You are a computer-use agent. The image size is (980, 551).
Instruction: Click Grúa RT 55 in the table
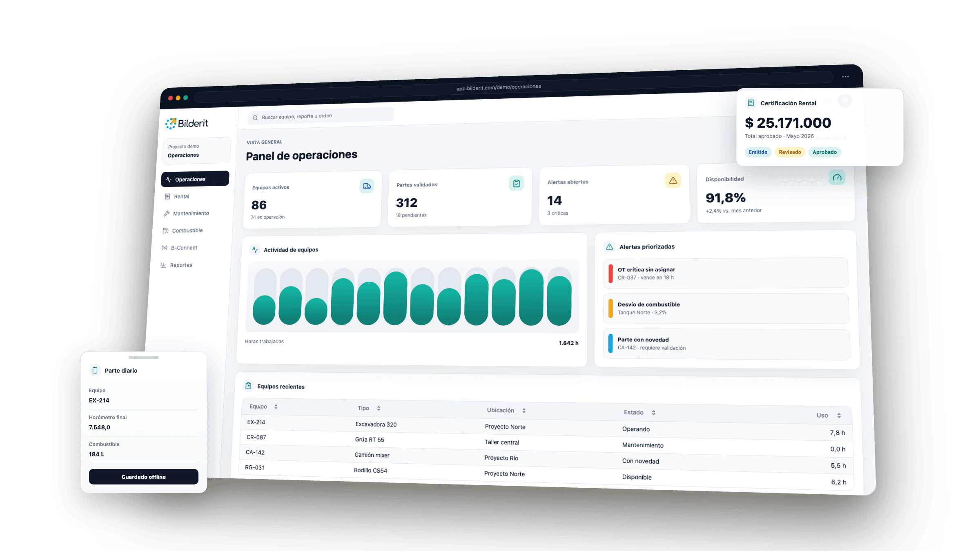[x=370, y=440]
